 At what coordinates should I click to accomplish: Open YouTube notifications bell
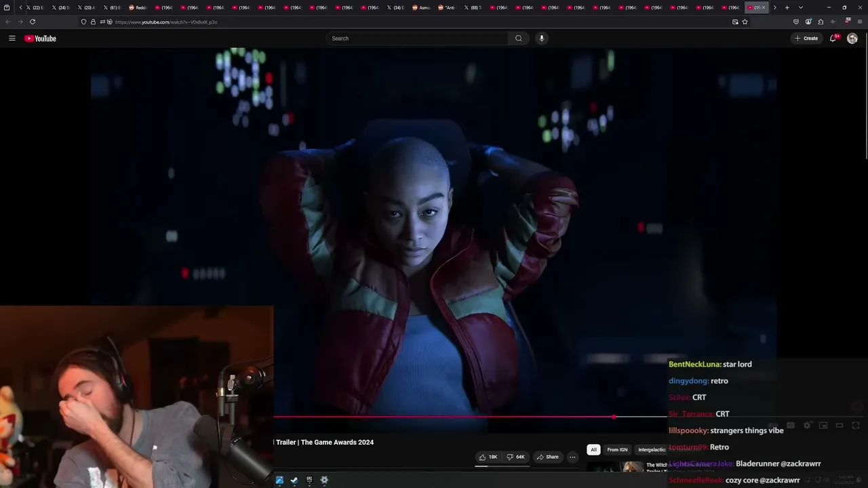pyautogui.click(x=833, y=39)
